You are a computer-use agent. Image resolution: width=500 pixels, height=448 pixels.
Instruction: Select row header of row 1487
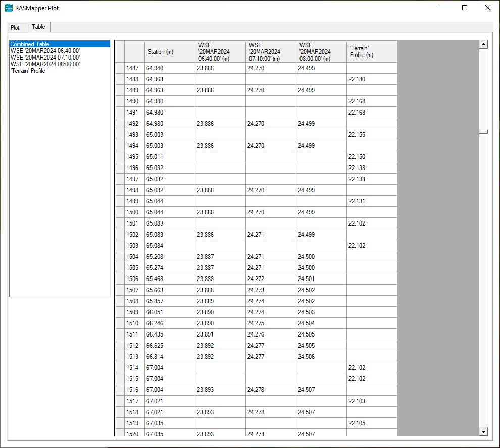pos(120,68)
